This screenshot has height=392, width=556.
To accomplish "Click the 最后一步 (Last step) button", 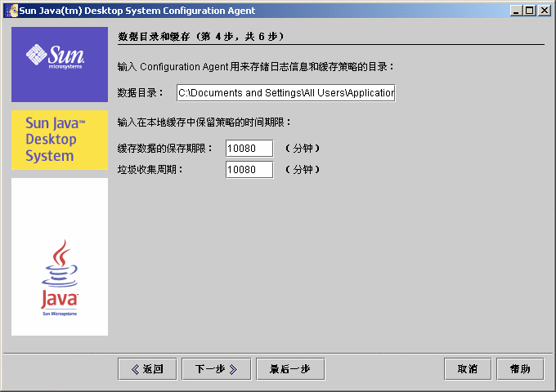I will click(x=290, y=369).
